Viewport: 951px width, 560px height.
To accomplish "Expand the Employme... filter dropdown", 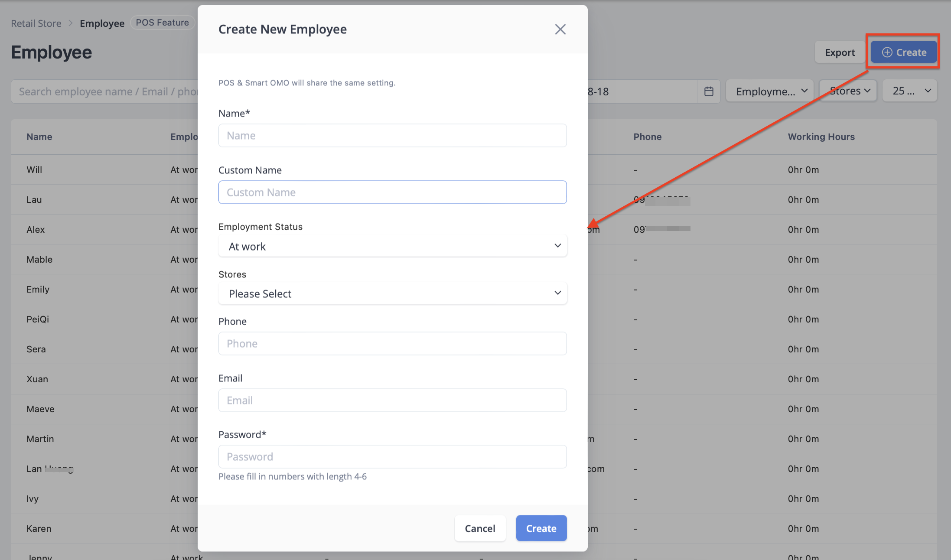I will (770, 91).
